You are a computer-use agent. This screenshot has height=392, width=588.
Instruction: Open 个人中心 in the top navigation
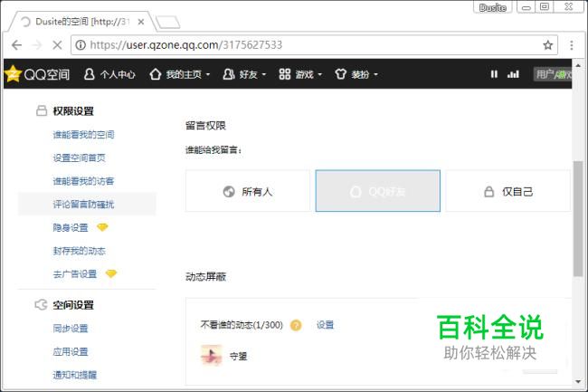(x=109, y=74)
